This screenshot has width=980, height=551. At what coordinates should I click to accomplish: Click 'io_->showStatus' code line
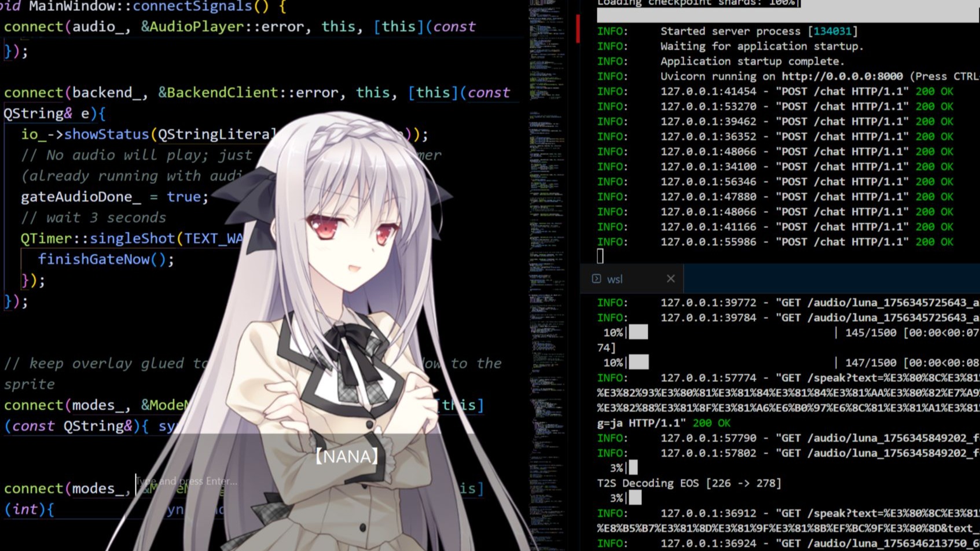point(225,134)
